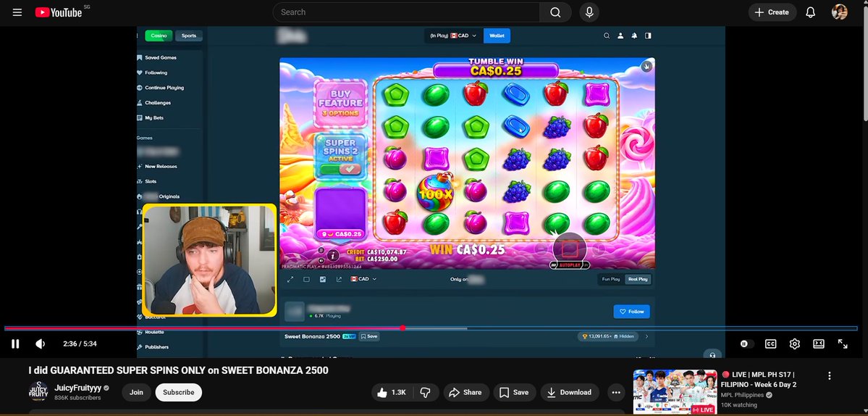Screen dimensions: 868x416
Task: Click the video title text
Action: pos(178,370)
